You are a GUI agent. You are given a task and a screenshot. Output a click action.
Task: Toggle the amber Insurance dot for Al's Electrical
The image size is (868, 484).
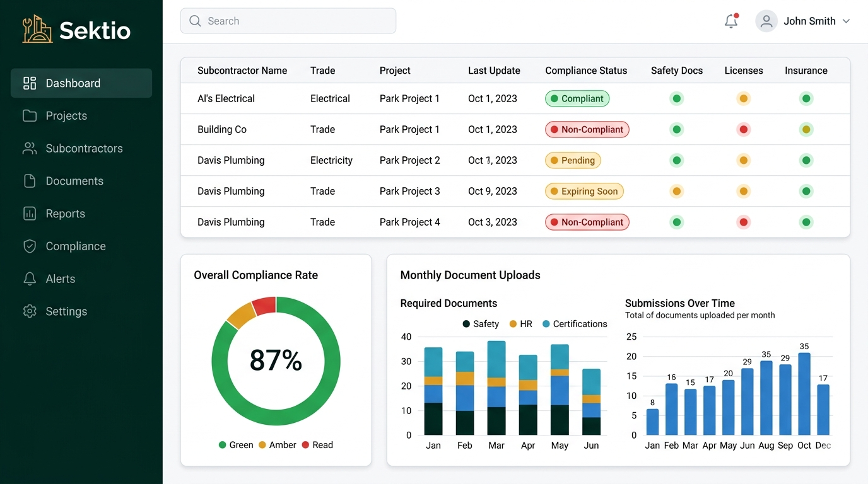[x=806, y=98]
